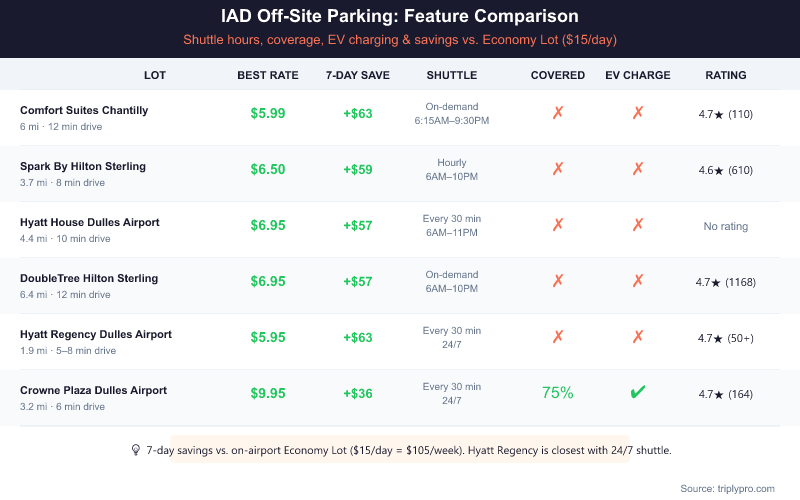Screen dimensions: 800x500
Task: Select the Crowne Plaza Dulles Airport lot name
Action: click(x=93, y=390)
